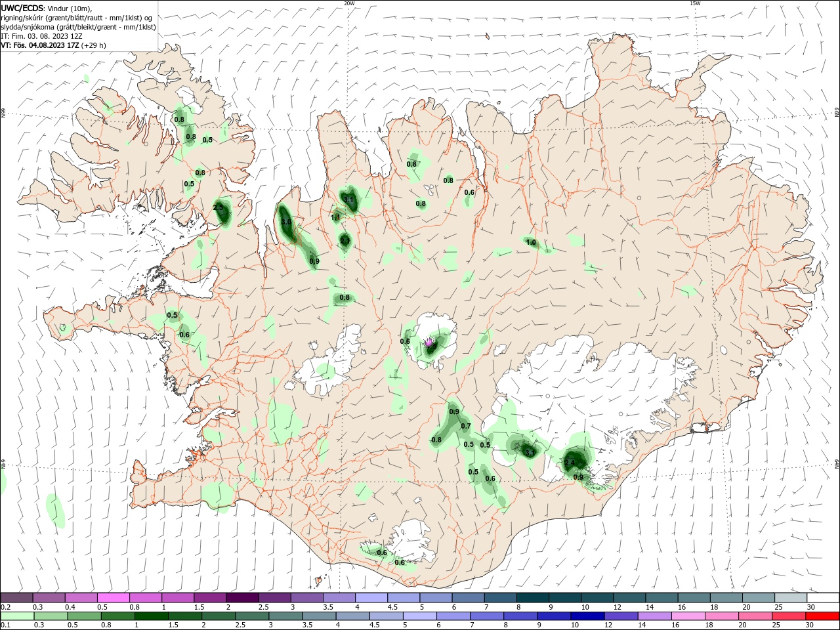Click the 0.4 label under upper legend row
This screenshot has width=840, height=630.
[x=70, y=607]
